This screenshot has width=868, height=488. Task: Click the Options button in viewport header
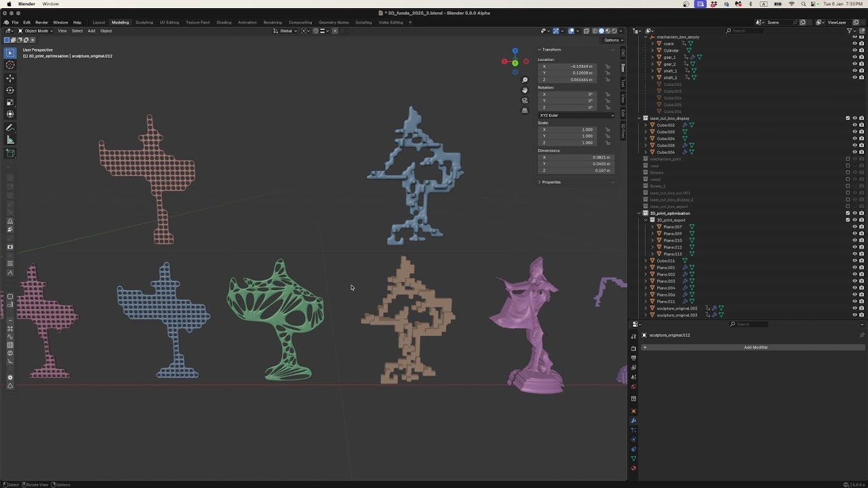point(612,40)
